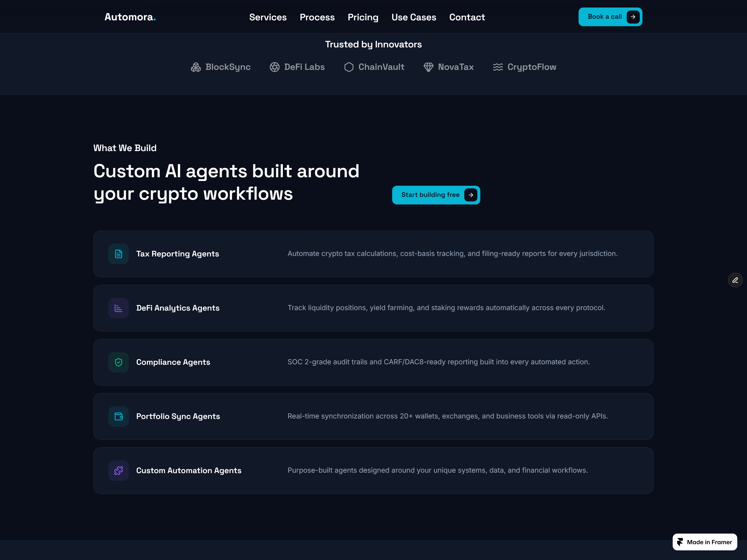Click the BlockSync brand name
The width and height of the screenshot is (747, 560).
click(228, 67)
